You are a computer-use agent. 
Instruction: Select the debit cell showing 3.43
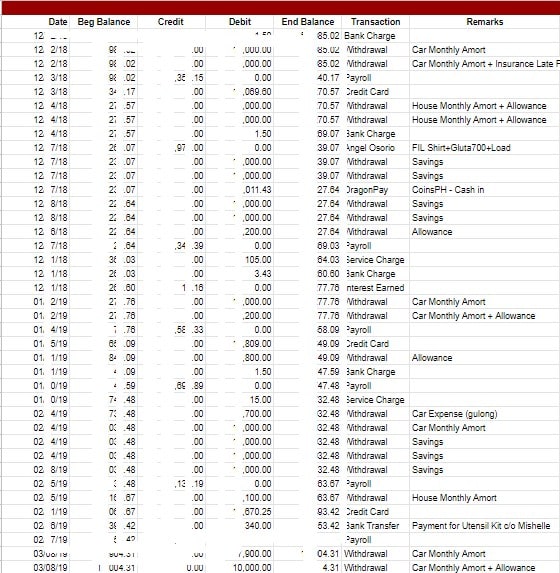[239, 274]
